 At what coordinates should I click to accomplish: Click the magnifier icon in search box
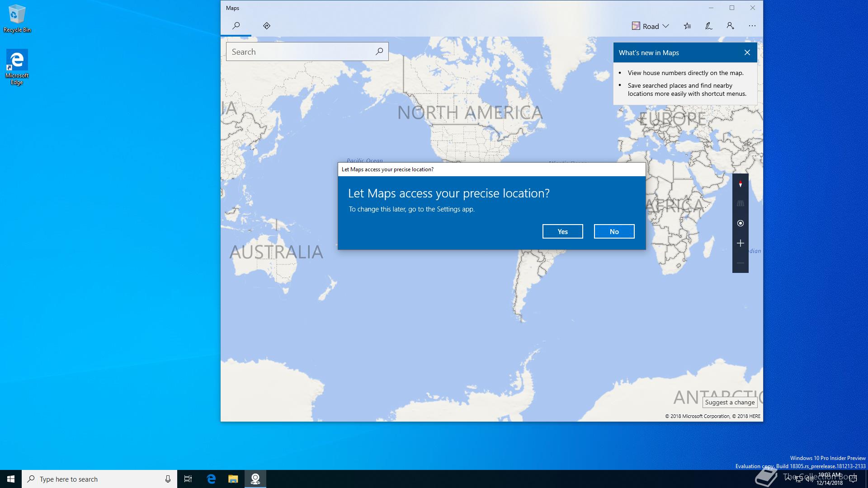click(379, 52)
